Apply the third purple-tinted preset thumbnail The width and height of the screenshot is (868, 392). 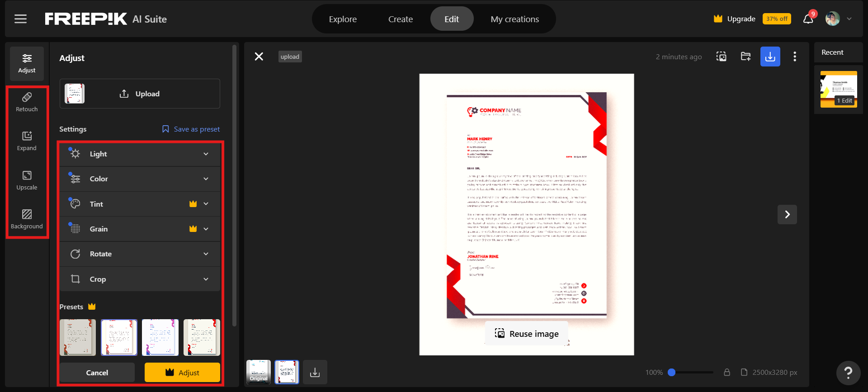coord(160,337)
